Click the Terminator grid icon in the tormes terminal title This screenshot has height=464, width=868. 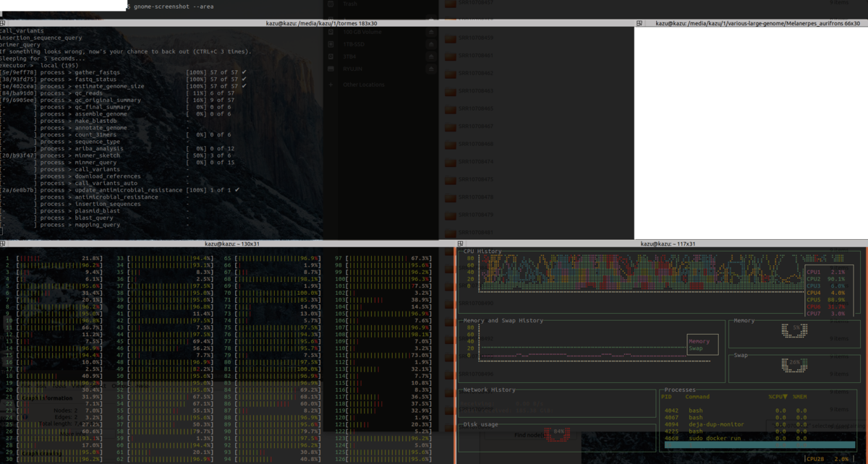4,23
